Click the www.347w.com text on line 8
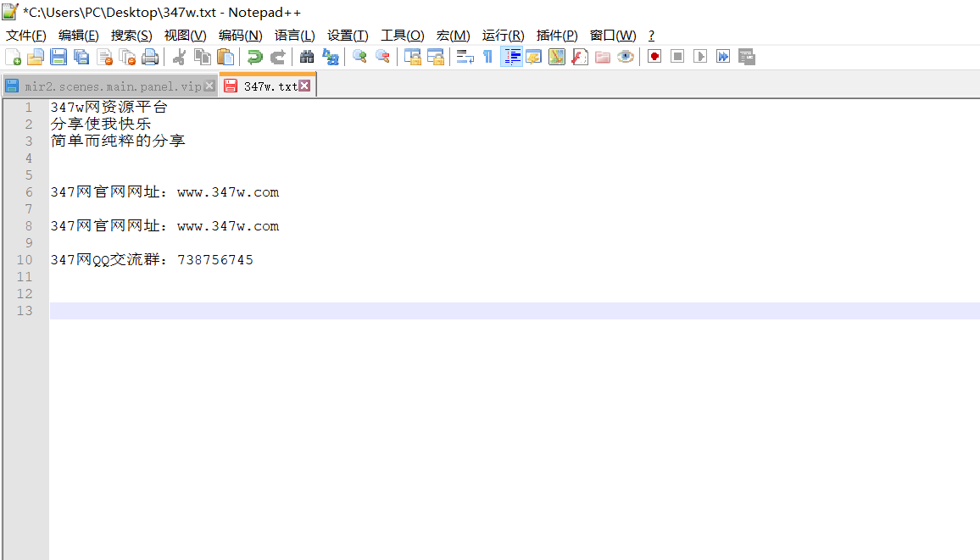The width and height of the screenshot is (980, 560). tap(228, 226)
